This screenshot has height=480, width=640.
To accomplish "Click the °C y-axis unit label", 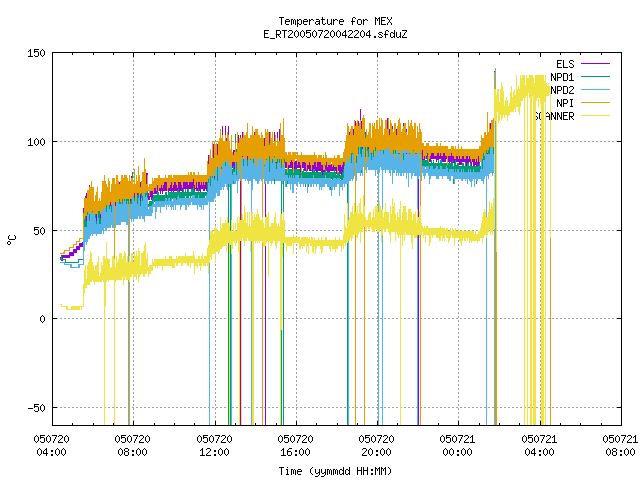I will tap(12, 240).
